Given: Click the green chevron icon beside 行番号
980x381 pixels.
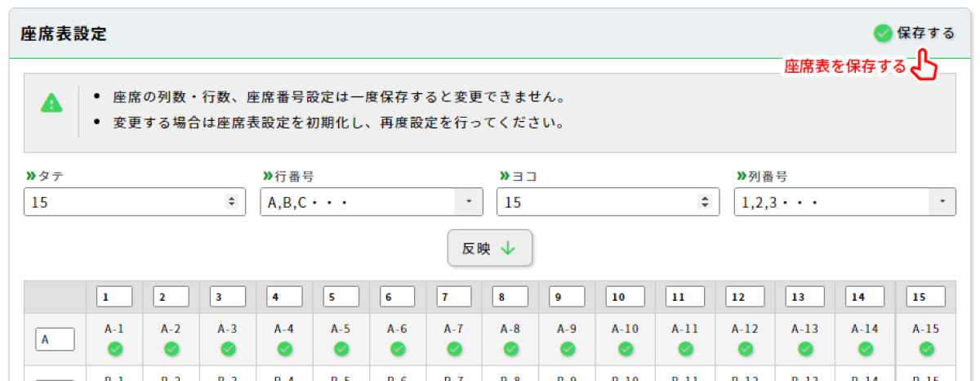Looking at the screenshot, I should 267,176.
